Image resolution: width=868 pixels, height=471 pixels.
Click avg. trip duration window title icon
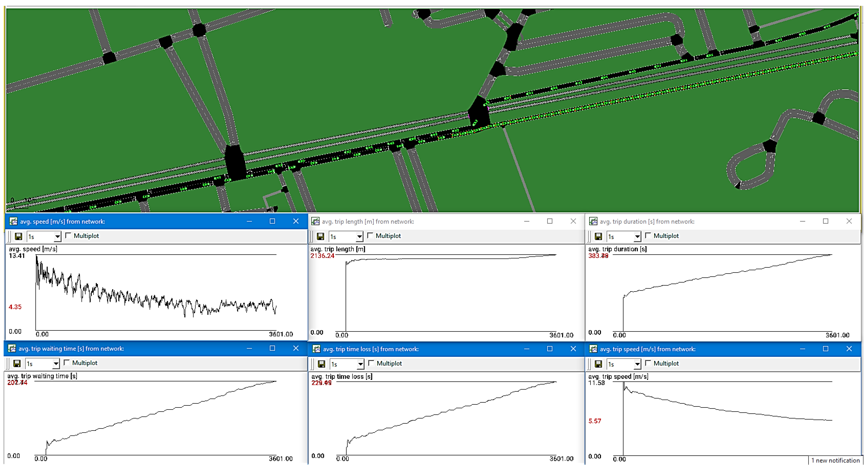coord(593,222)
